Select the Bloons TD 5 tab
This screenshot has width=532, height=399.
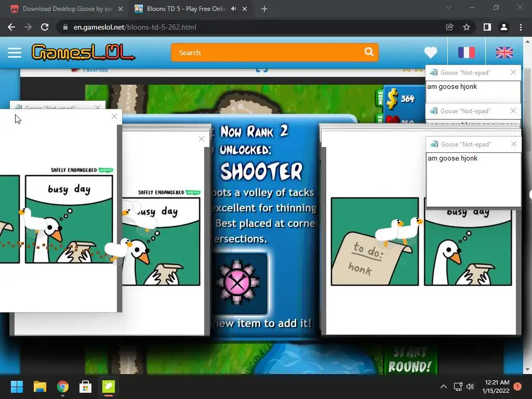pos(185,9)
